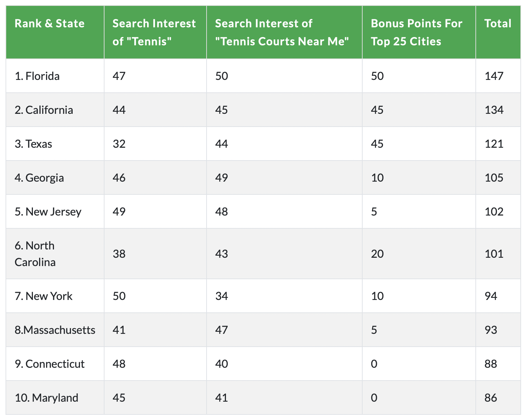
Task: Click the '2. California' row label
Action: 44,110
